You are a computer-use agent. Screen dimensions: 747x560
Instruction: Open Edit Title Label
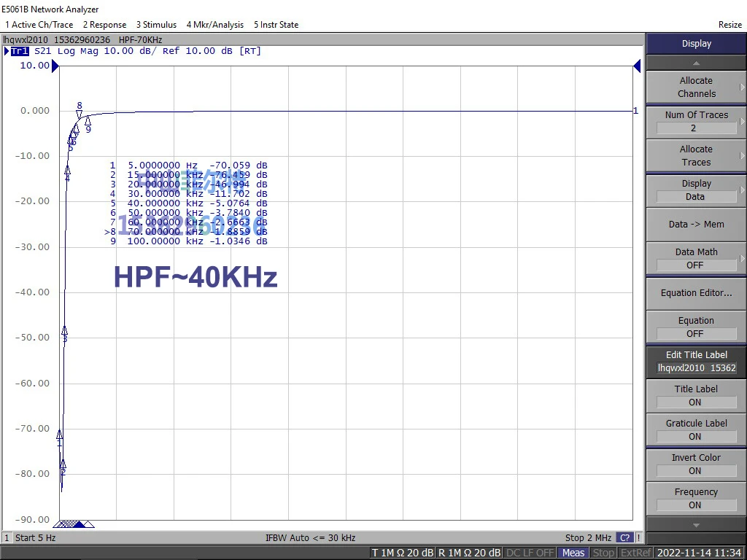[x=694, y=361]
